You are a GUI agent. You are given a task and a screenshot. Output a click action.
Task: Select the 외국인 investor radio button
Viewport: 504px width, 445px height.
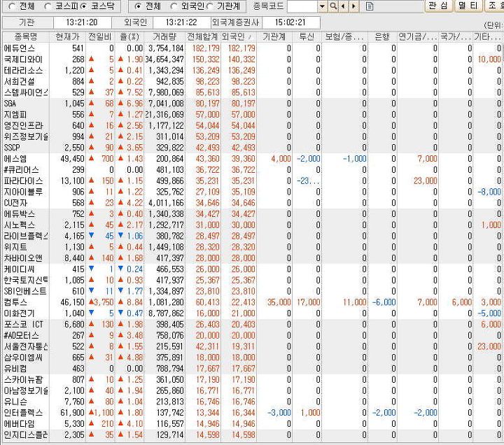(x=174, y=6)
